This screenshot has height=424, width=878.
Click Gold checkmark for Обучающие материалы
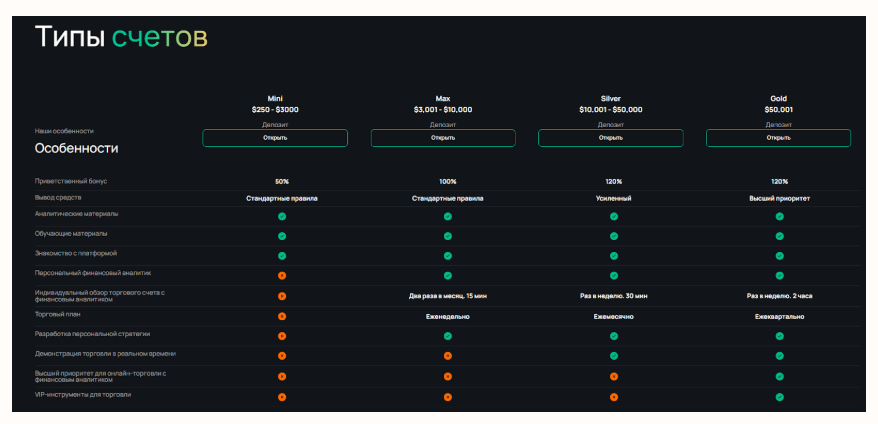[x=779, y=236]
